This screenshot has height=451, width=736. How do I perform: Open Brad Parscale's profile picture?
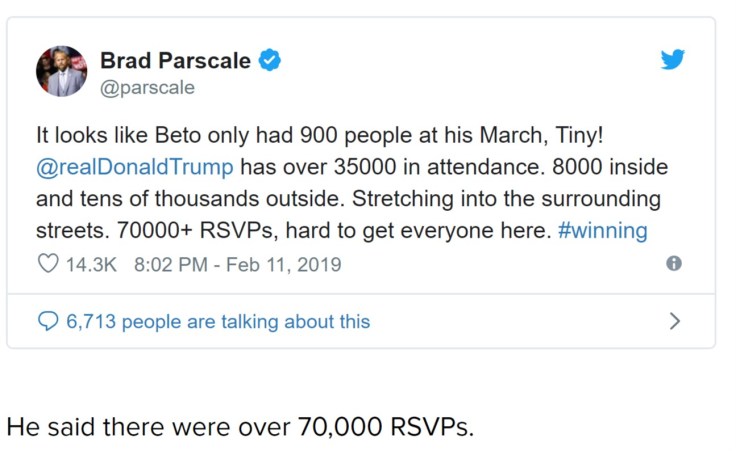pyautogui.click(x=61, y=71)
